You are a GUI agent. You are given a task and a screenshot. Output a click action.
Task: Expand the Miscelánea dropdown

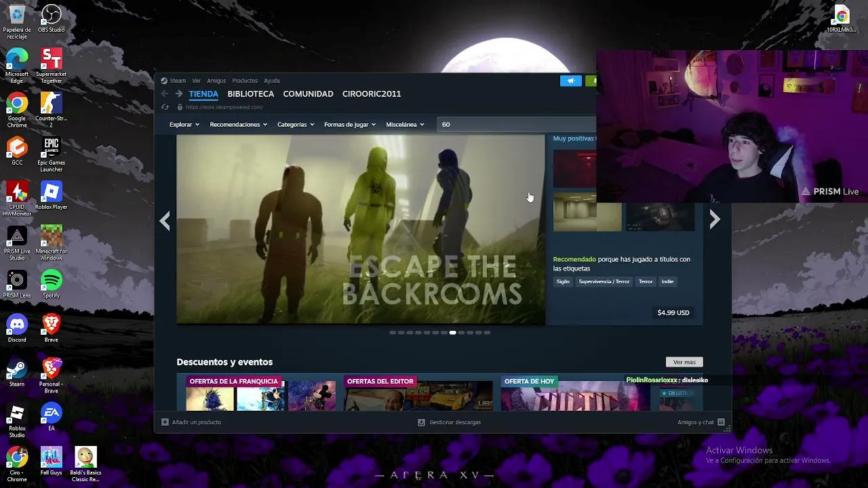pos(405,125)
